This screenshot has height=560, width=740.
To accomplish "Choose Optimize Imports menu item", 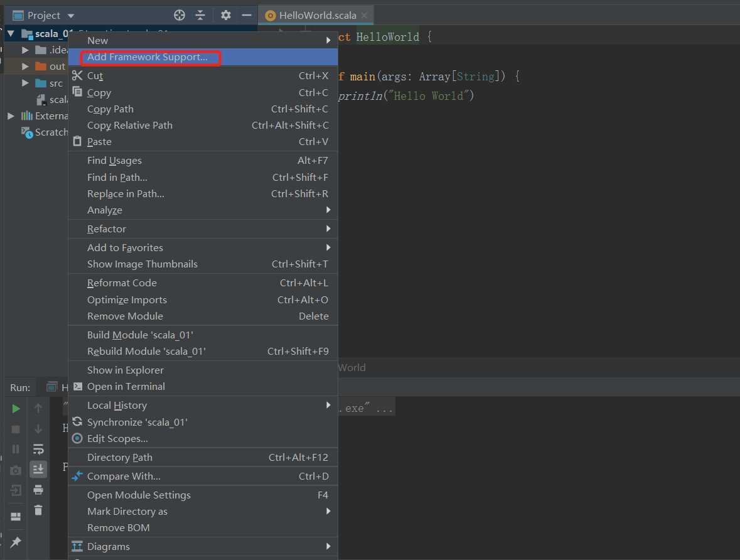I will pyautogui.click(x=203, y=300).
